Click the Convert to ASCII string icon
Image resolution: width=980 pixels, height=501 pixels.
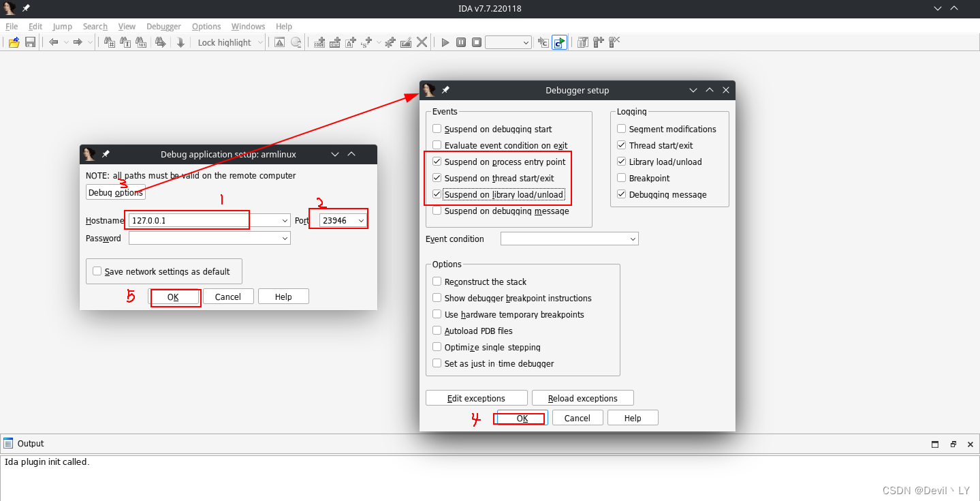click(x=351, y=42)
